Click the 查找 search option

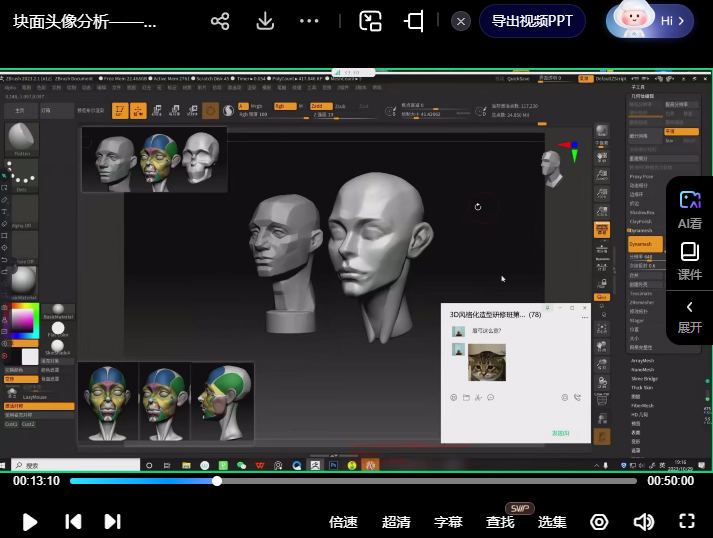(x=500, y=522)
